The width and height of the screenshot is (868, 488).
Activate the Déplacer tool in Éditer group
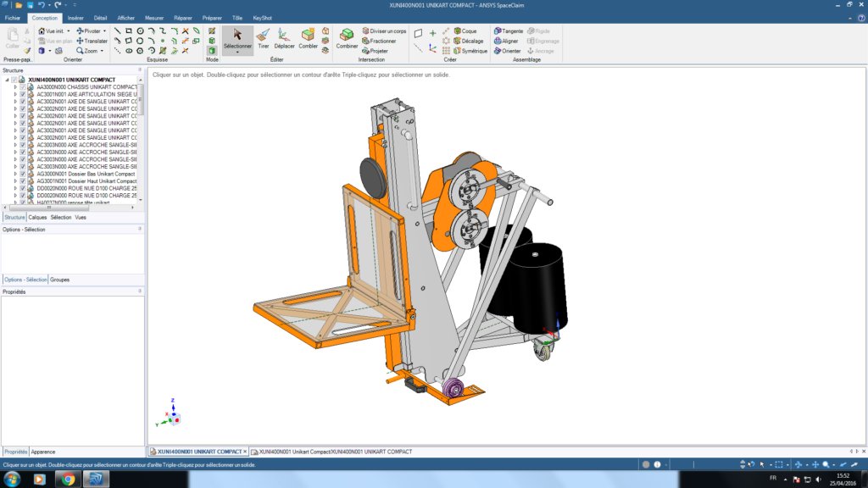pyautogui.click(x=285, y=41)
